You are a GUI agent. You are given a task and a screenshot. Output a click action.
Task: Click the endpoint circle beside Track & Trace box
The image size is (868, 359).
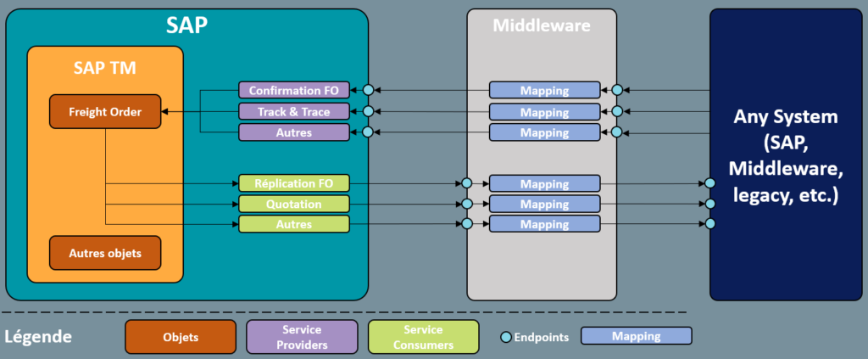coord(368,111)
